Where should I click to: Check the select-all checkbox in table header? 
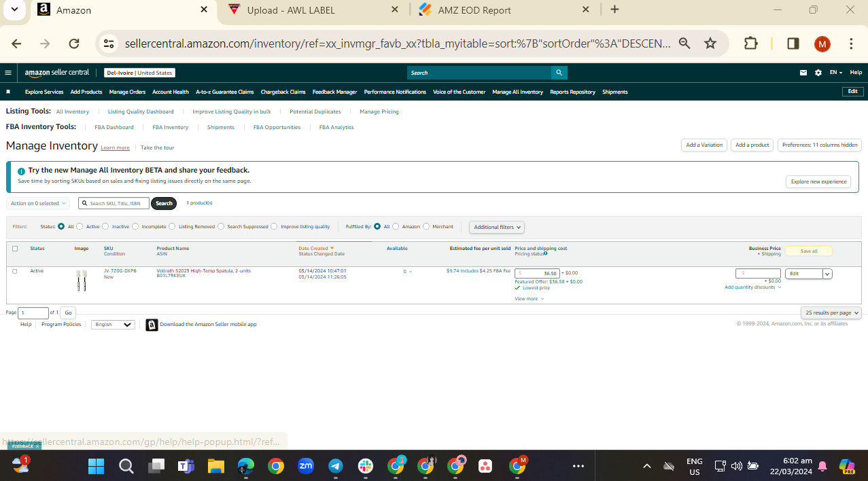15,249
